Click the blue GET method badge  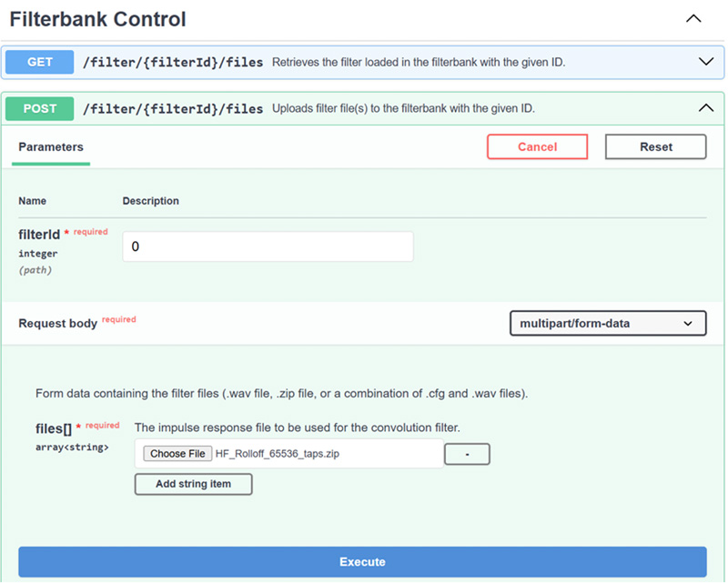pyautogui.click(x=40, y=62)
